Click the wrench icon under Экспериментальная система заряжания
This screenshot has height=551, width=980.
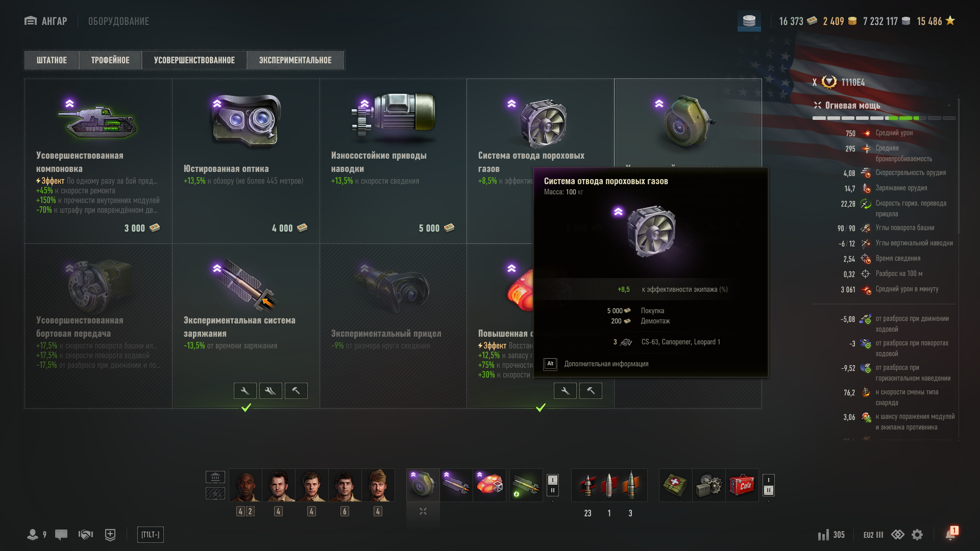pyautogui.click(x=245, y=391)
